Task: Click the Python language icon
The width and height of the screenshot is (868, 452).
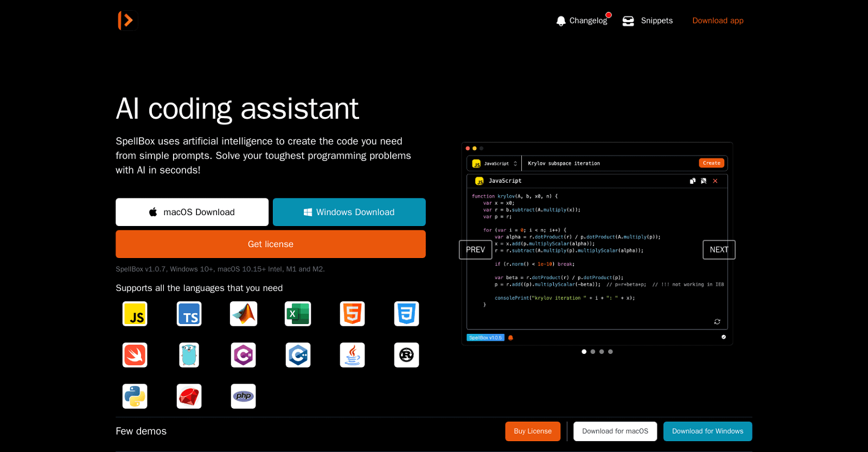Action: click(135, 396)
